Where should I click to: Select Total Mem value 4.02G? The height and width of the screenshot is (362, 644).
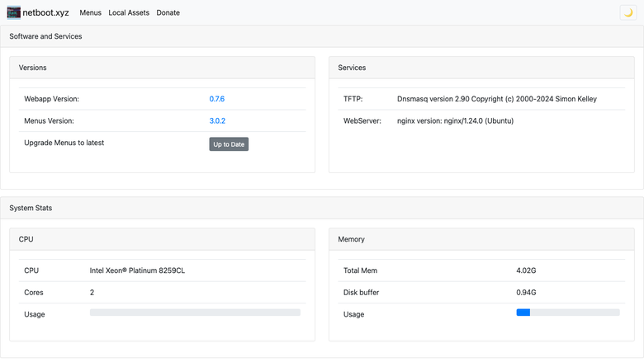(x=526, y=270)
